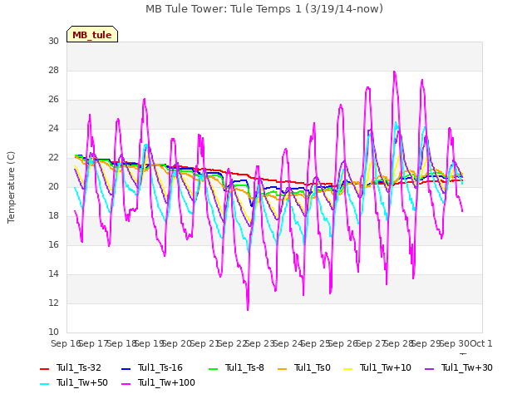This screenshot has height=399, width=532.
Task: Click the purple Tul1_Tw+30 legend swatch
Action: pos(430,368)
